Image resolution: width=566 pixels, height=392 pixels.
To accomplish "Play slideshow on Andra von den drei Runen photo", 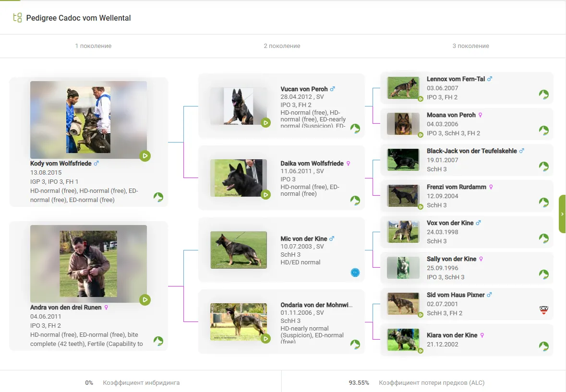I will pos(145,300).
